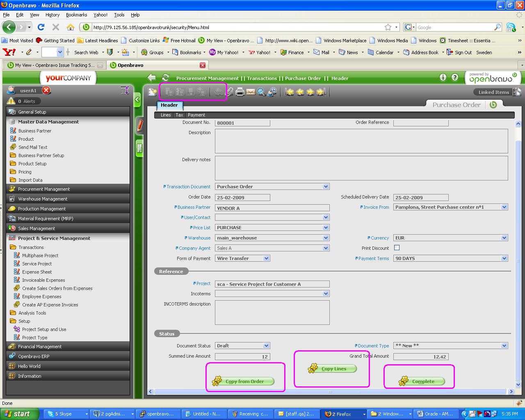Expand the Payment Terms dropdown
The height and width of the screenshot is (420, 525).
[504, 258]
